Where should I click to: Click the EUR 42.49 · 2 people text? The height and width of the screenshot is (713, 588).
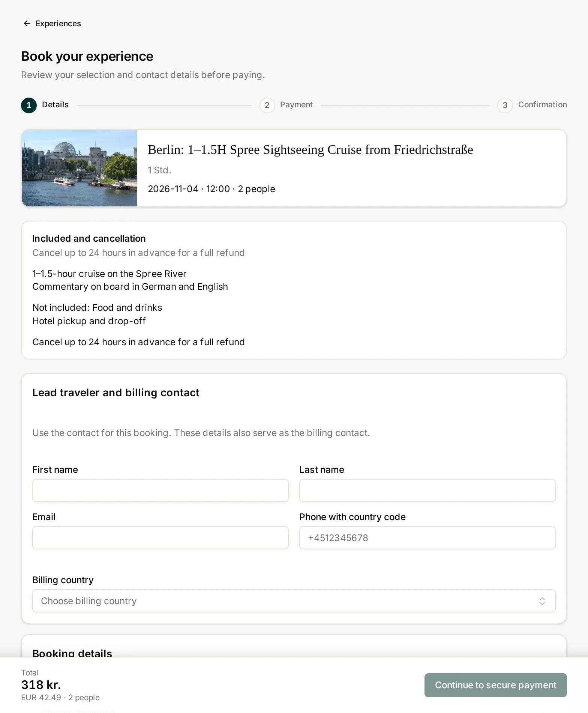coord(60,698)
